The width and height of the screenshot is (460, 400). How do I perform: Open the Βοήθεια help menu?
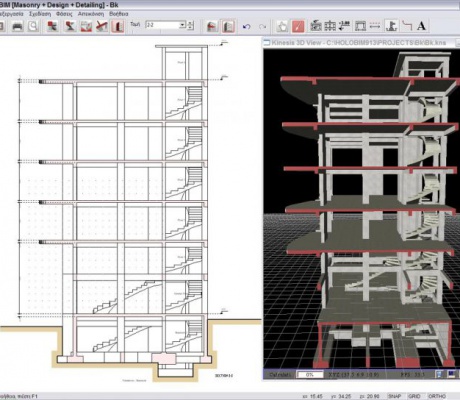(119, 14)
